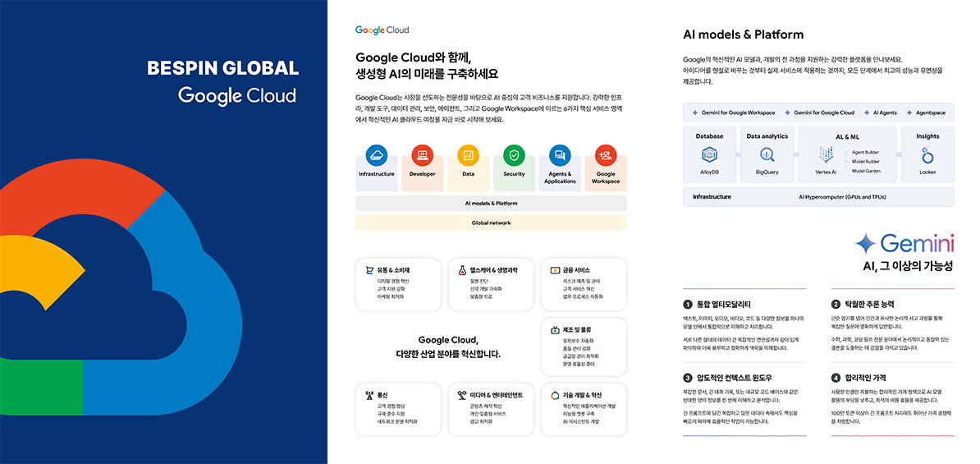Click the Agentspace label
The width and height of the screenshot is (980, 464).
click(931, 113)
